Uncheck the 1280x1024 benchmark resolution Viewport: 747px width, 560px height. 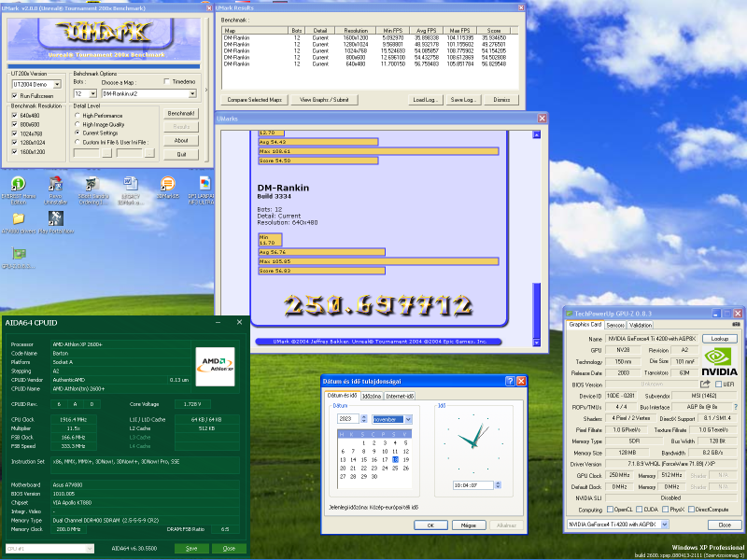pyautogui.click(x=14, y=143)
